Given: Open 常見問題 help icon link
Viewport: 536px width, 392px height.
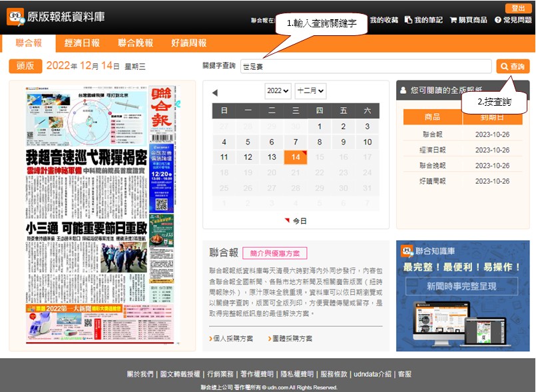Looking at the screenshot, I should (x=513, y=21).
